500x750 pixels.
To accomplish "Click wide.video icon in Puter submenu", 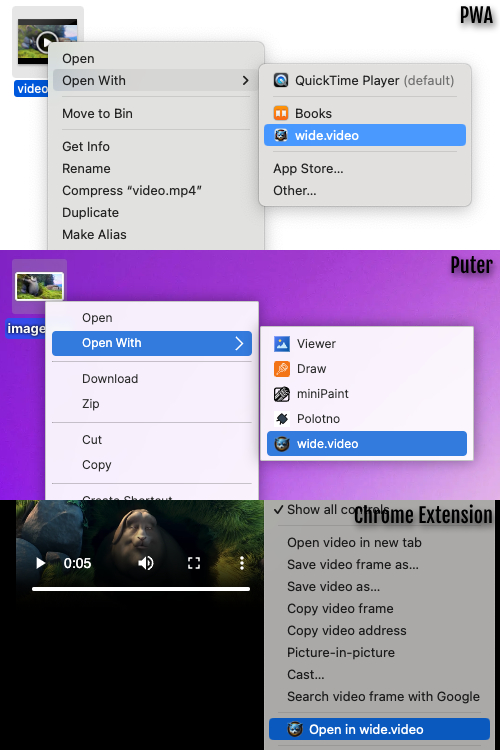I will point(282,444).
